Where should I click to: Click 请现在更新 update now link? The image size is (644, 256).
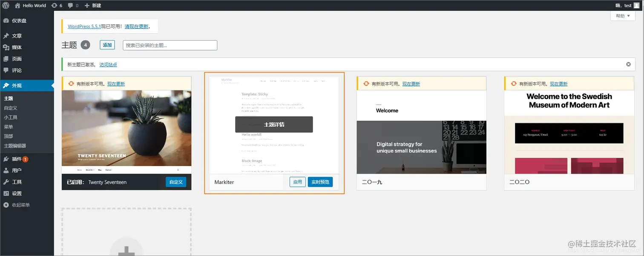click(136, 26)
